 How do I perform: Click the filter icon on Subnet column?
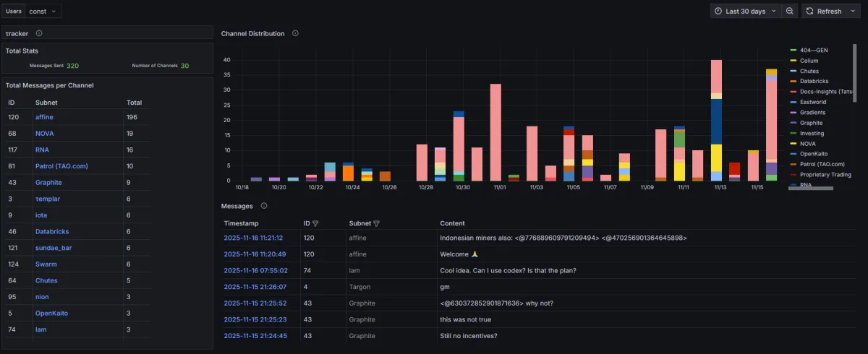[376, 223]
